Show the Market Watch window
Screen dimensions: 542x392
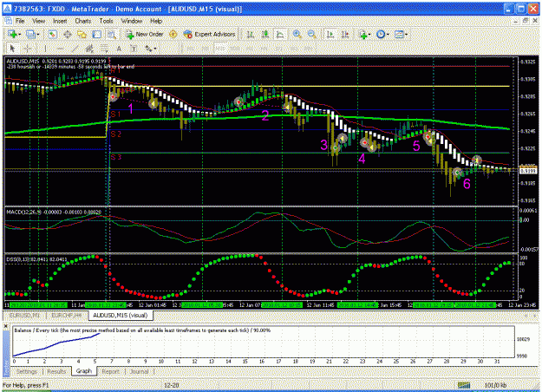pyautogui.click(x=52, y=34)
